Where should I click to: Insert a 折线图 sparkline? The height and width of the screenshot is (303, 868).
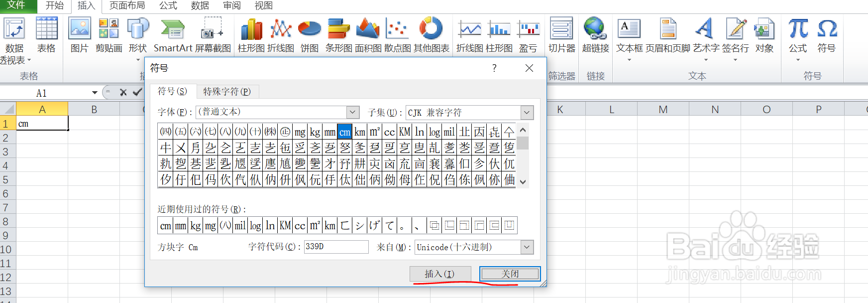(470, 35)
